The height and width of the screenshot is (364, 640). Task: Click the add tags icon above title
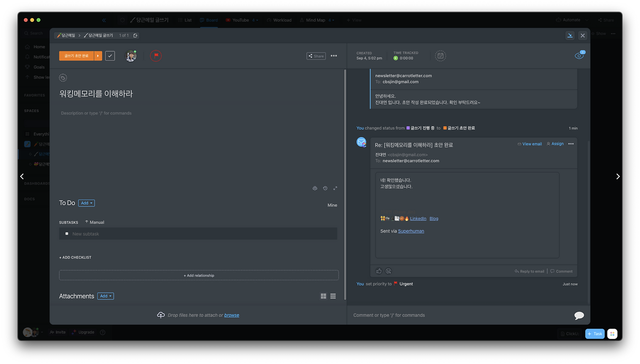pos(62,78)
